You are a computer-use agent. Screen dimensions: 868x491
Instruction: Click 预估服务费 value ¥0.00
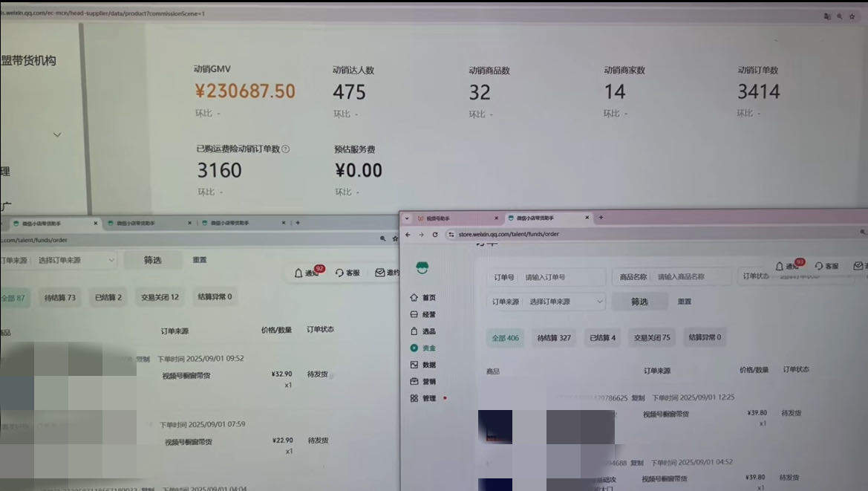coord(359,171)
